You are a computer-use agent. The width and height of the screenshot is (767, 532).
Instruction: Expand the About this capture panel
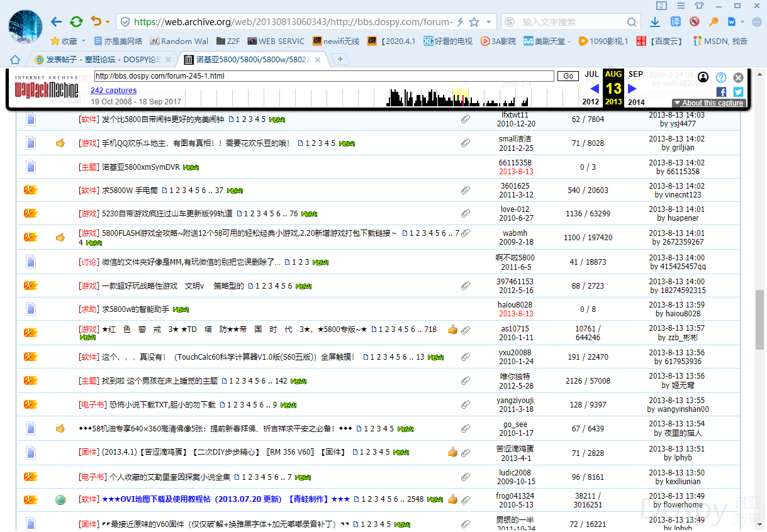708,103
